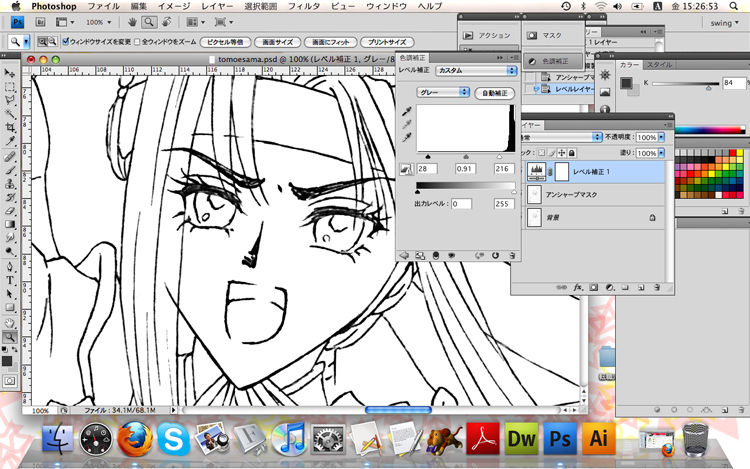750x469 pixels.
Task: Click the shadow input field showing 28
Action: 427,169
